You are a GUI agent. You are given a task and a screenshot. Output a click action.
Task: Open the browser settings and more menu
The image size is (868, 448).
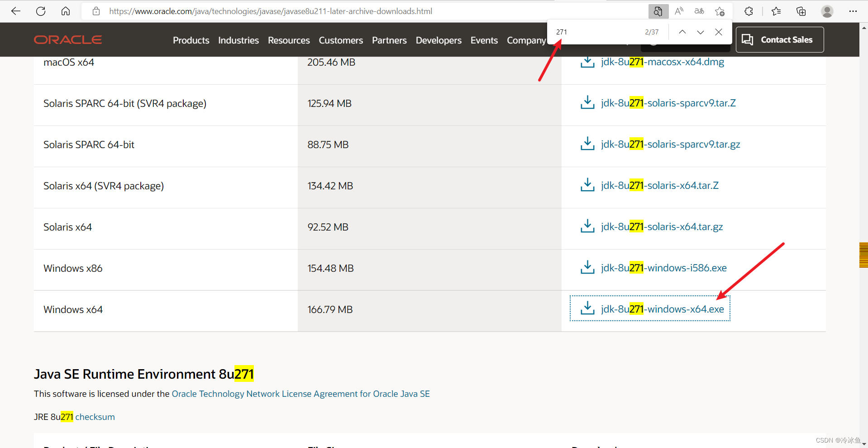click(853, 11)
